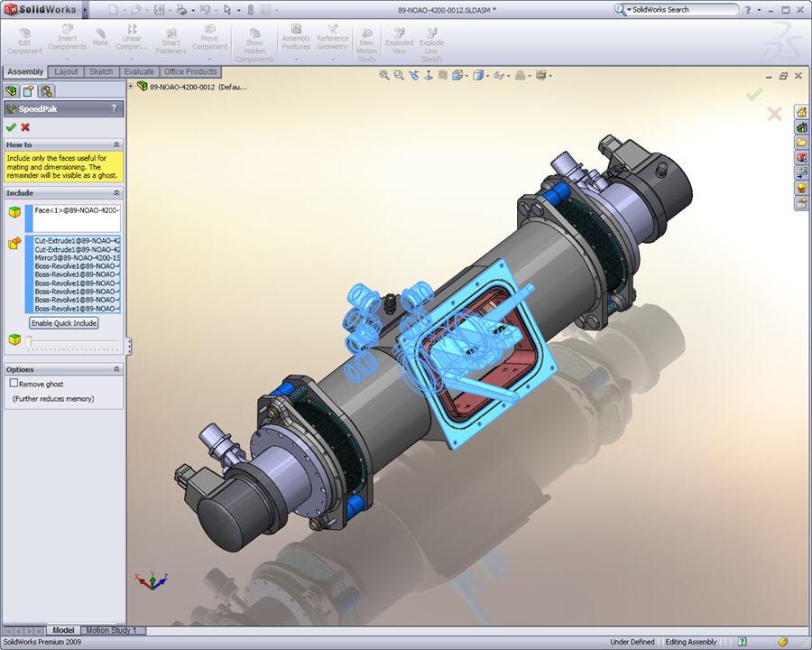Image resolution: width=812 pixels, height=650 pixels.
Task: Switch to the Assembly tab
Action: coord(25,72)
